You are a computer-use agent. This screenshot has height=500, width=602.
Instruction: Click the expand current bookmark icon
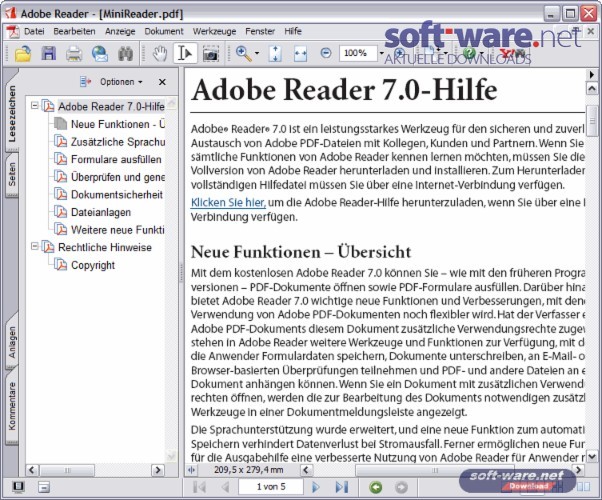[85, 81]
